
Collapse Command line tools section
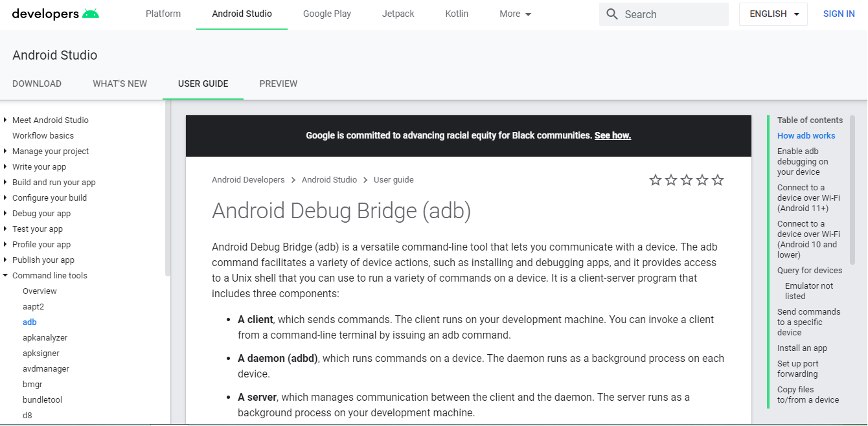coord(5,275)
